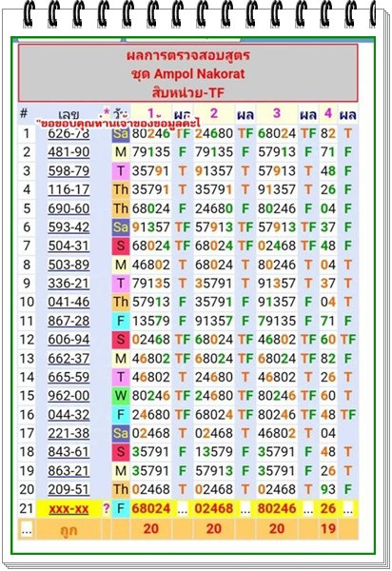The image size is (392, 571).
Task: Select the 336-21 link
Action: [69, 284]
